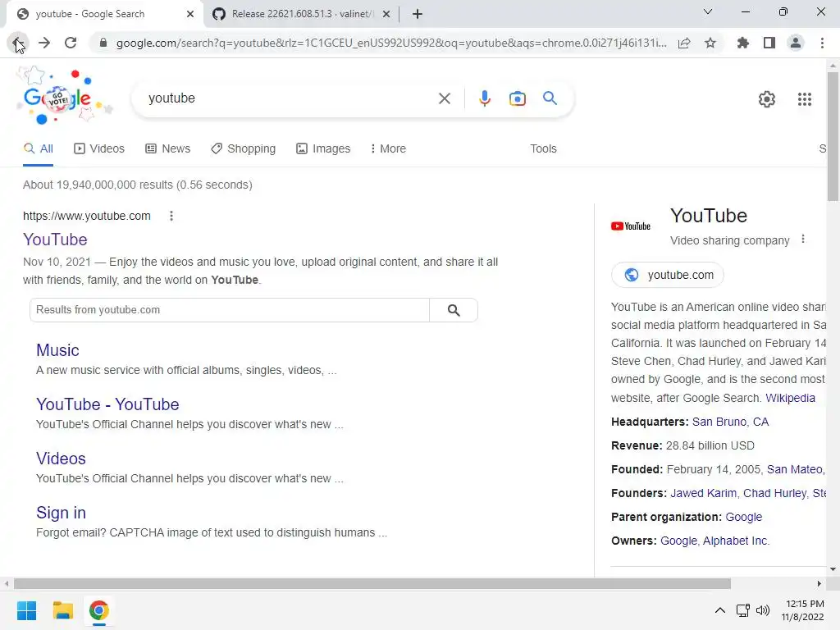
Task: Close the Release 22621.608.51.3 tab
Action: pos(386,14)
